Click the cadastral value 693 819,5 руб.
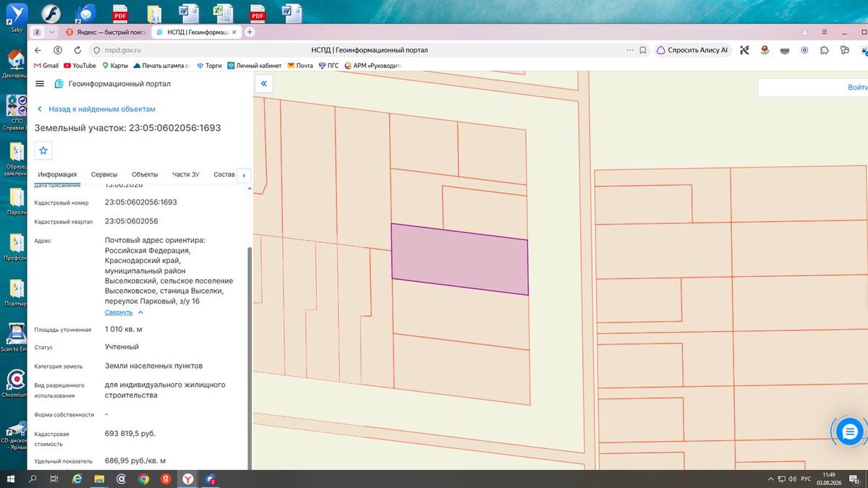The height and width of the screenshot is (488, 868). 130,434
